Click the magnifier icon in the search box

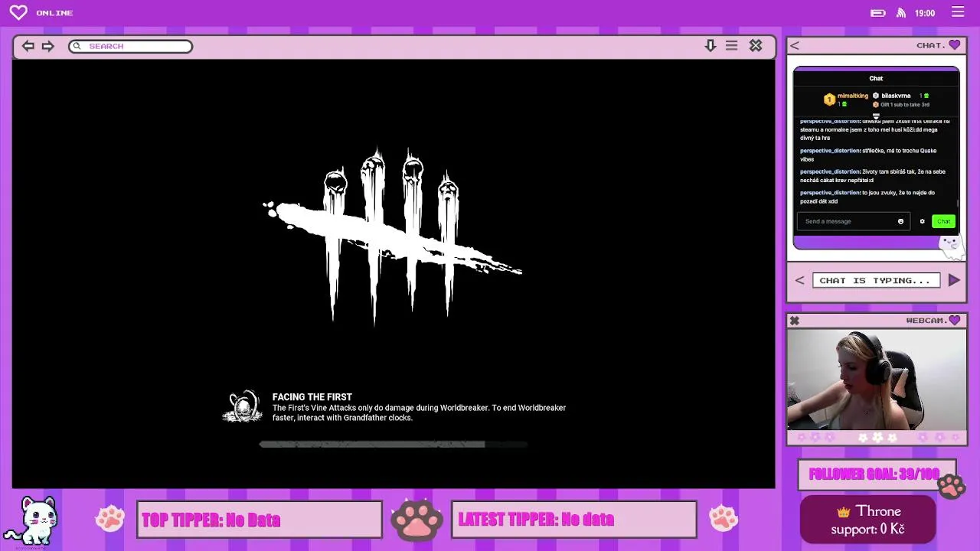tap(77, 46)
